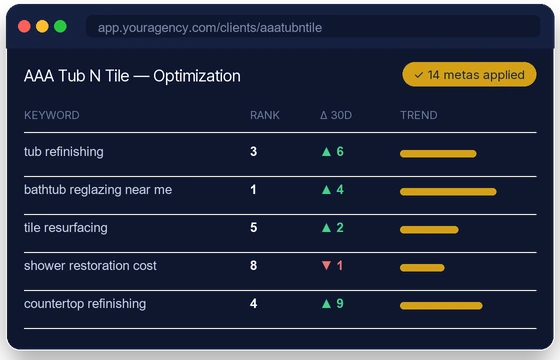
Task: Click the '14 metas applied' badge
Action: tap(469, 75)
